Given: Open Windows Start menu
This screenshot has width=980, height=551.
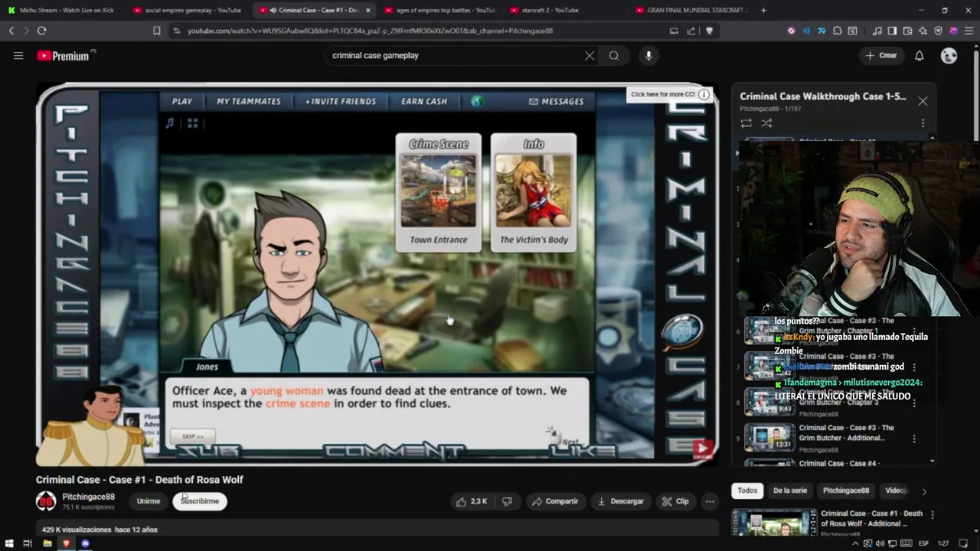Looking at the screenshot, I should [x=8, y=543].
